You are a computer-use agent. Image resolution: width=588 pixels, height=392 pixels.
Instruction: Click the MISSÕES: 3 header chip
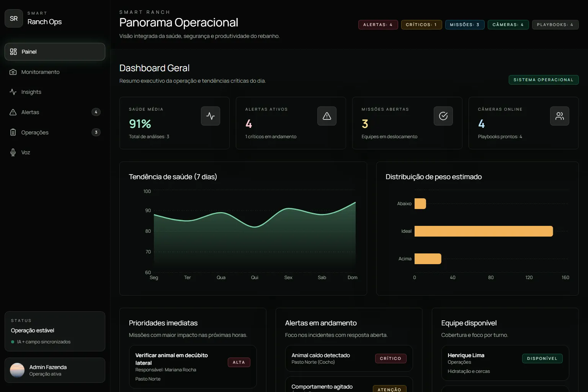[465, 24]
